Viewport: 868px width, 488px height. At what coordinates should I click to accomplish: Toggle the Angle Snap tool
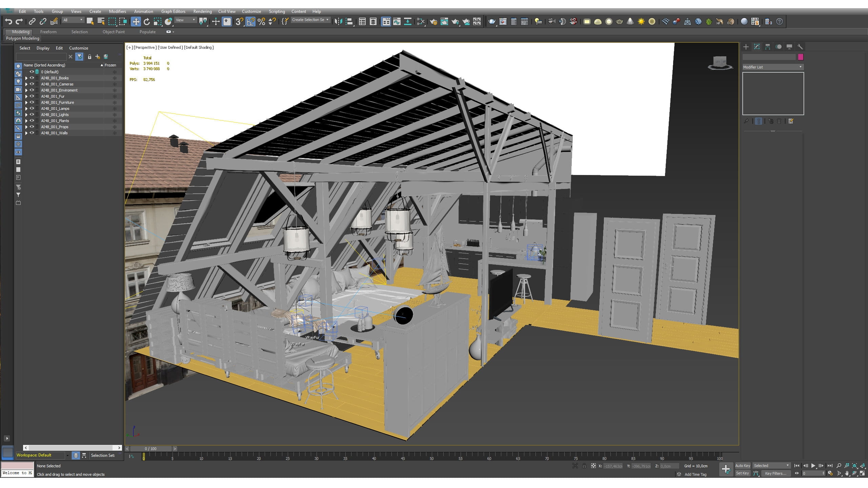pos(250,22)
